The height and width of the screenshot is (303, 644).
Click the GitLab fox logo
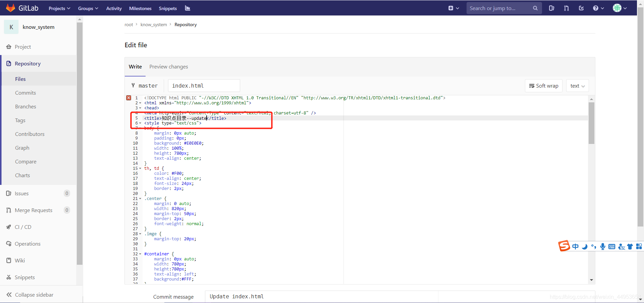point(11,8)
